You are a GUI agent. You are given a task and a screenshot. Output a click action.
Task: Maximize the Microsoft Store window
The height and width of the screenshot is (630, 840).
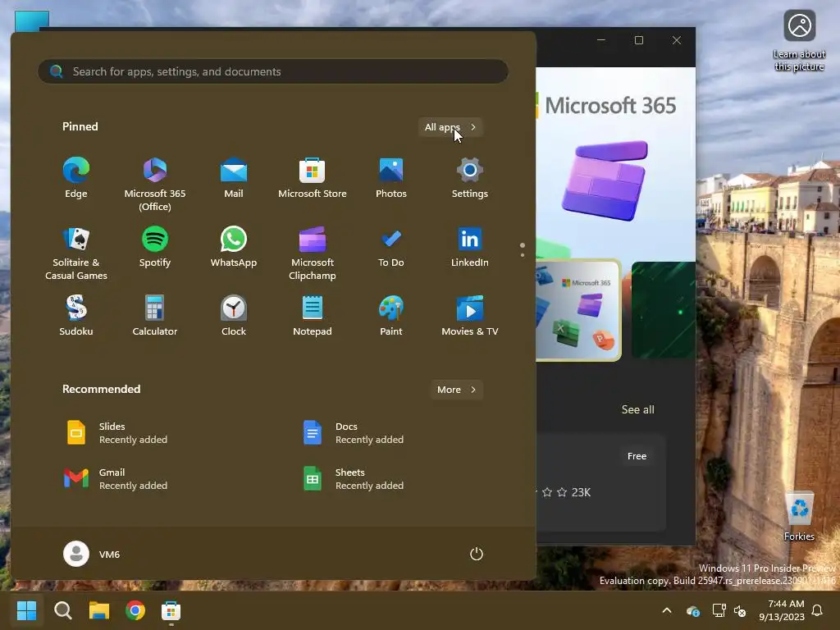[638, 40]
